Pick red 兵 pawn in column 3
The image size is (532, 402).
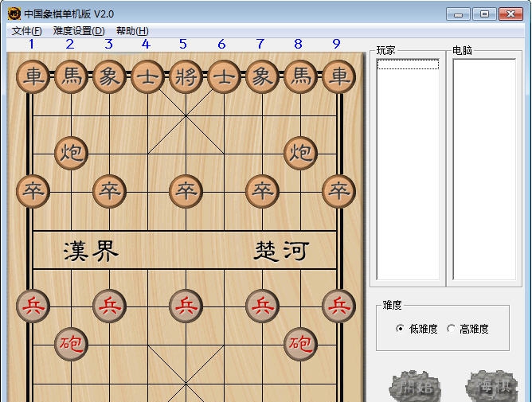click(x=110, y=306)
